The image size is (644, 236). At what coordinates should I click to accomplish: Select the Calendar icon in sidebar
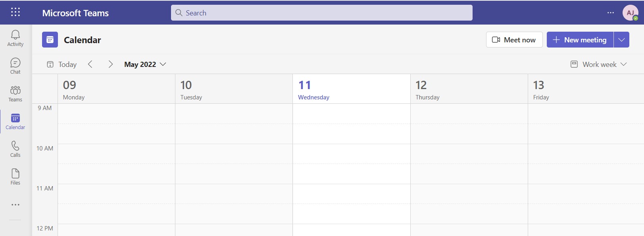(x=15, y=122)
